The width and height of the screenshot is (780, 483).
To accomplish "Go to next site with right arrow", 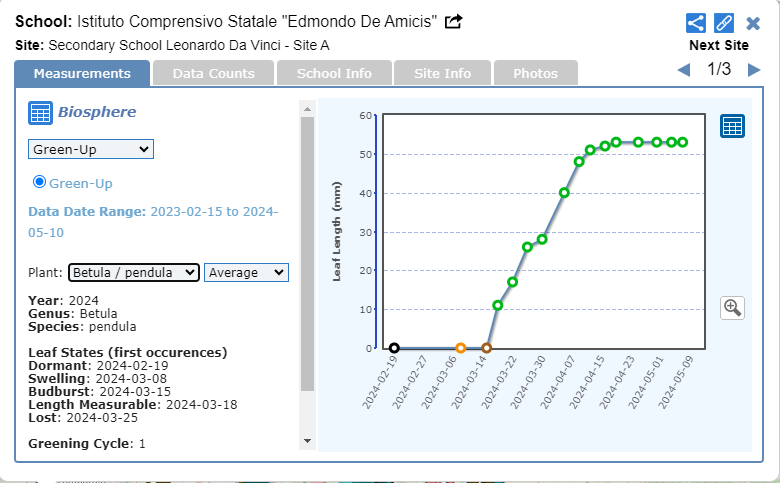I will coord(754,70).
